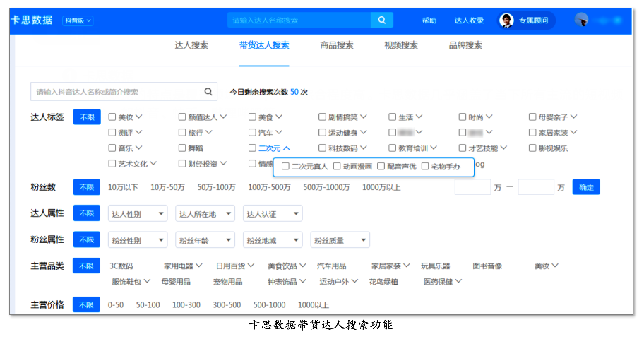The image size is (644, 339).
Task: Select the 3C数码 category
Action: [121, 266]
